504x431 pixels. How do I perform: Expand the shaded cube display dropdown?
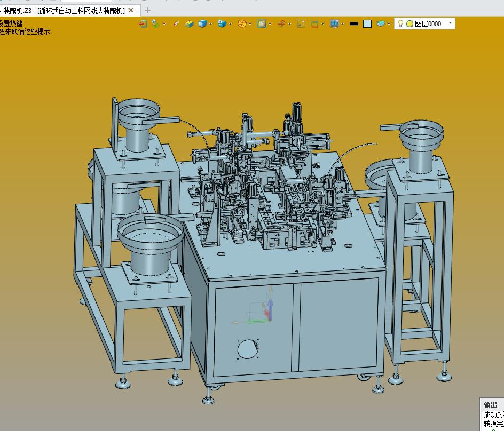pos(210,24)
